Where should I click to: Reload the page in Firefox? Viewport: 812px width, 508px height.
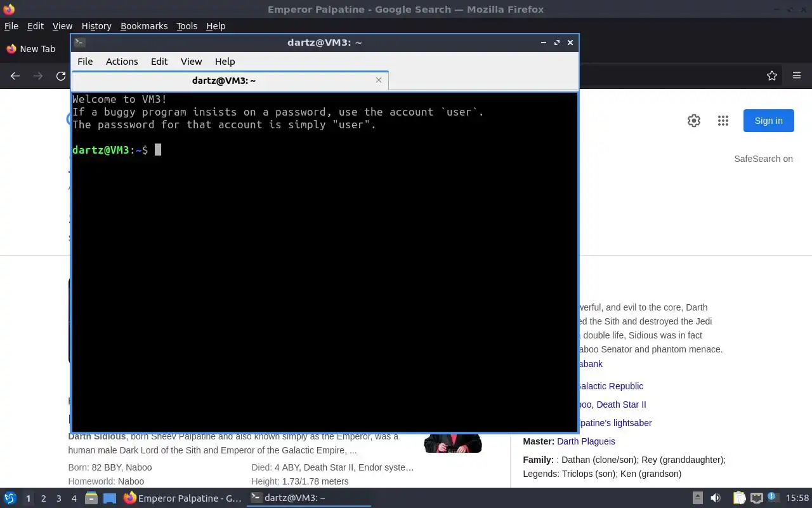click(x=61, y=76)
